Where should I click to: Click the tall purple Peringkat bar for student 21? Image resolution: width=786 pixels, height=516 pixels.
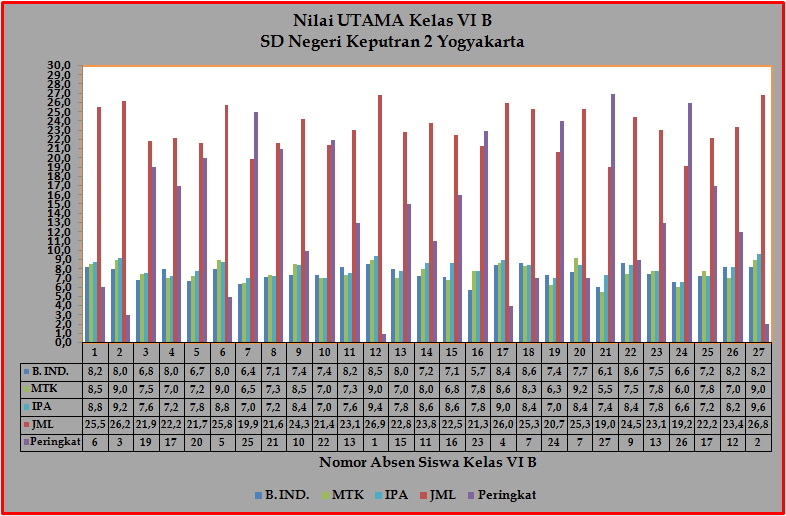(613, 218)
